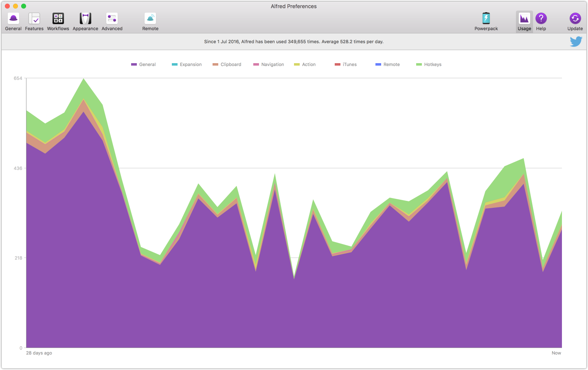Open the Update icon
Viewport: 588px width, 370px height.
[x=575, y=18]
